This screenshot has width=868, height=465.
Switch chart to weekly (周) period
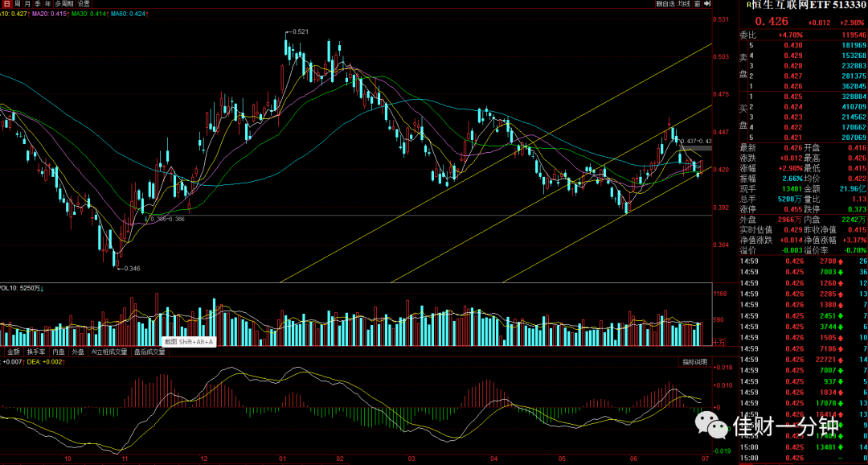(17, 3)
